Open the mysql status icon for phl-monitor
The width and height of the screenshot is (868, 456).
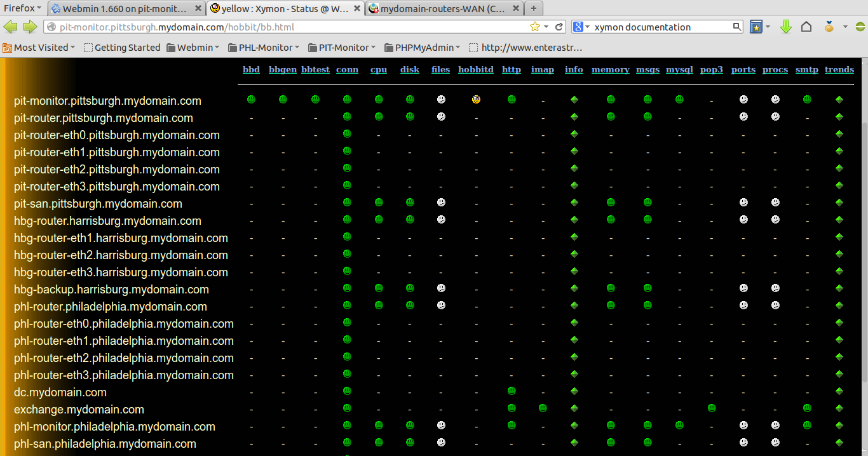pos(679,426)
